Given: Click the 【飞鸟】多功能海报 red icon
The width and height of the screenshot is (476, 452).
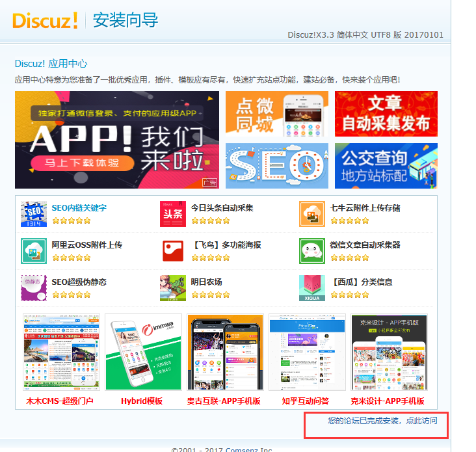Looking at the screenshot, I should tap(173, 251).
